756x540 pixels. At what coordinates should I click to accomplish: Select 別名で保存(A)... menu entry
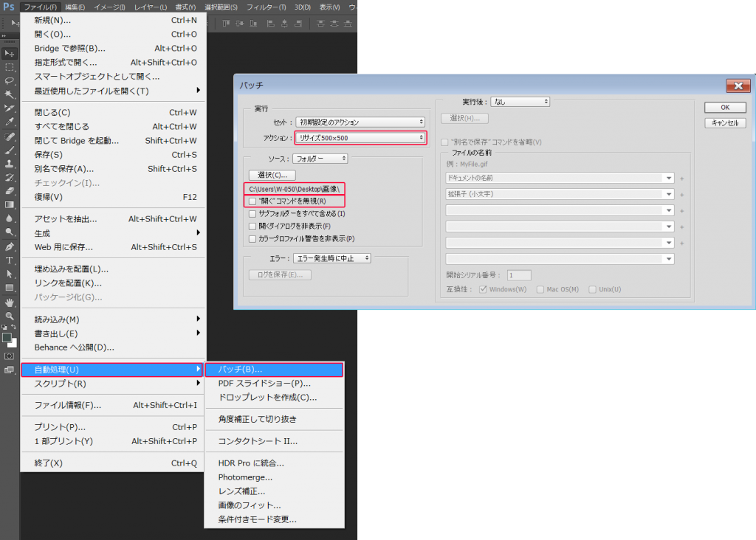click(x=114, y=169)
